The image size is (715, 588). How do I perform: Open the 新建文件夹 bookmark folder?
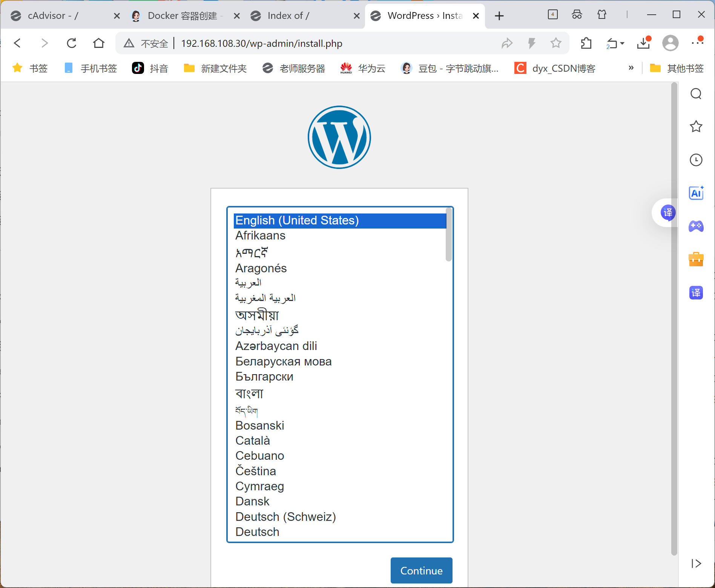(x=215, y=68)
